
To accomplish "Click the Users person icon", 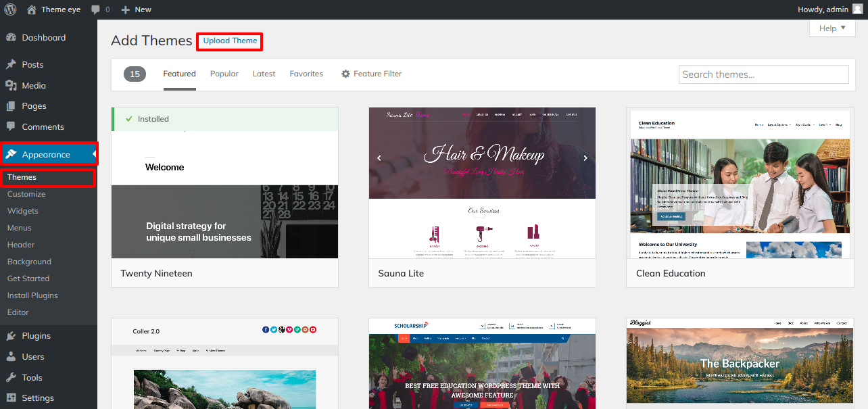I will [x=11, y=357].
